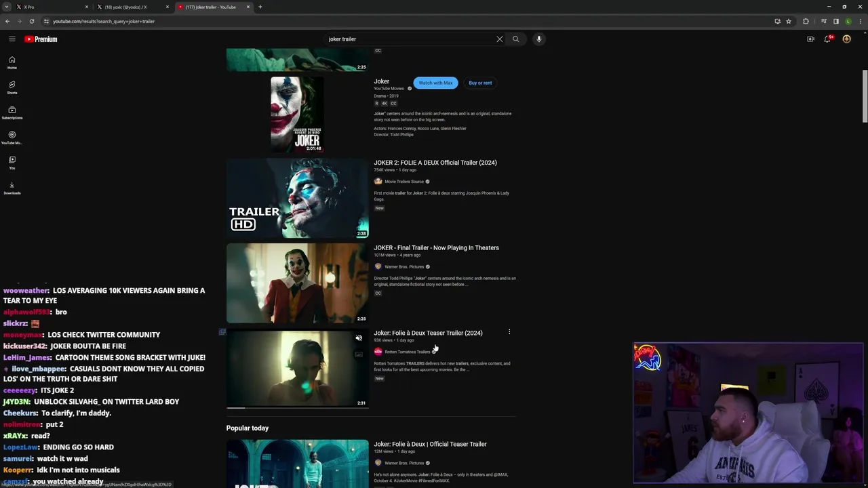Image resolution: width=868 pixels, height=488 pixels.
Task: Open Movie Trailers Source channel name
Action: click(404, 182)
